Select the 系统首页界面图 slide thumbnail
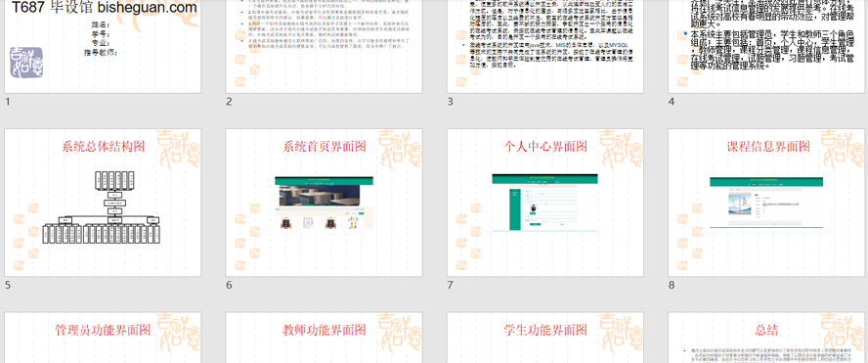Viewport: 868px width, 363px height. click(x=324, y=203)
